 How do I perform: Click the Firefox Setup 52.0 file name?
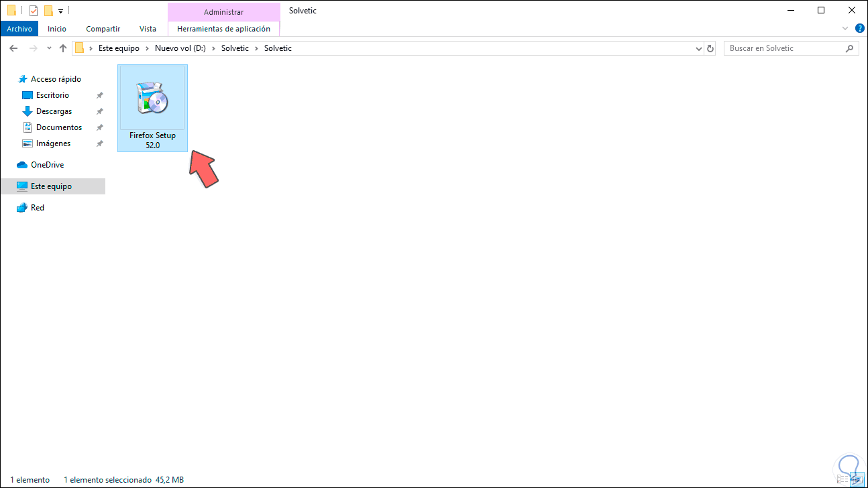click(x=152, y=140)
